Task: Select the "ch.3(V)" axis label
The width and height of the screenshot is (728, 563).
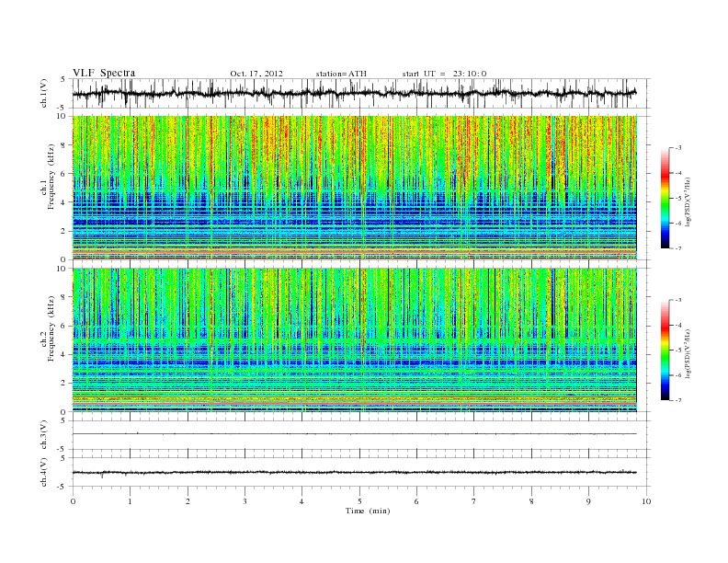Action: coord(44,435)
